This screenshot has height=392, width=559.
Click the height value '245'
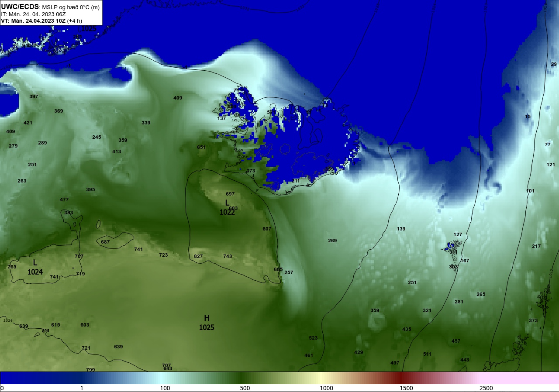(x=97, y=137)
